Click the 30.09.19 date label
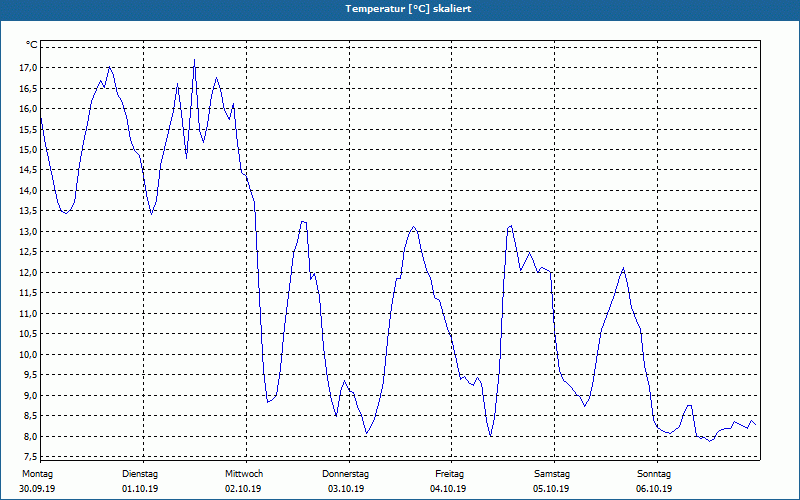 37,489
